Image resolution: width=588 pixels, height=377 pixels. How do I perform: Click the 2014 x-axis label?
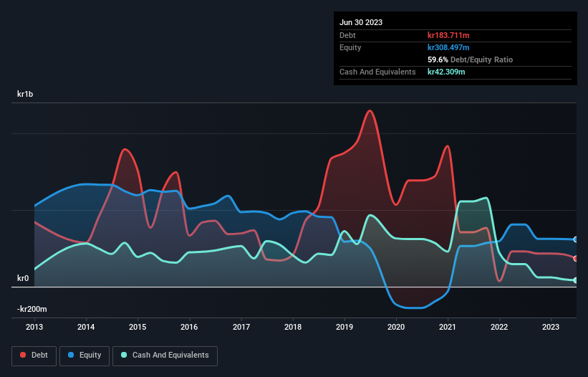click(x=86, y=327)
